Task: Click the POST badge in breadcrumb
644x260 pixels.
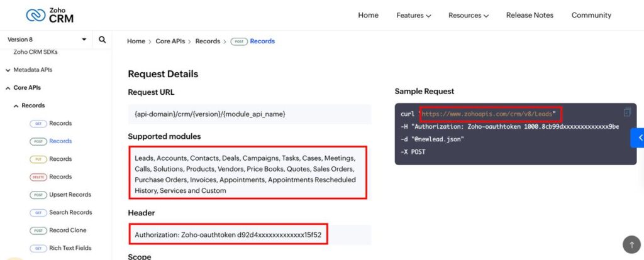Action: [239, 41]
